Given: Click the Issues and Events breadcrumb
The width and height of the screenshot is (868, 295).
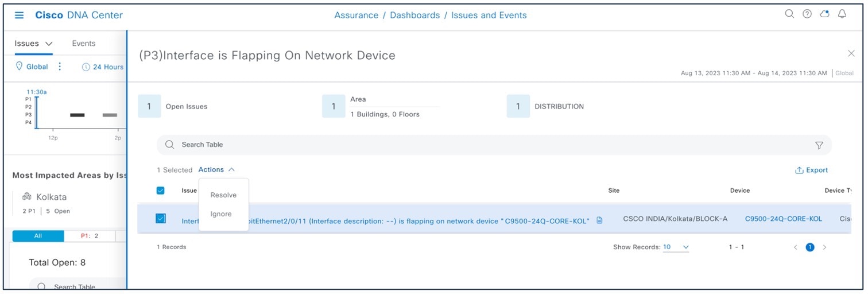Looking at the screenshot, I should pos(489,15).
